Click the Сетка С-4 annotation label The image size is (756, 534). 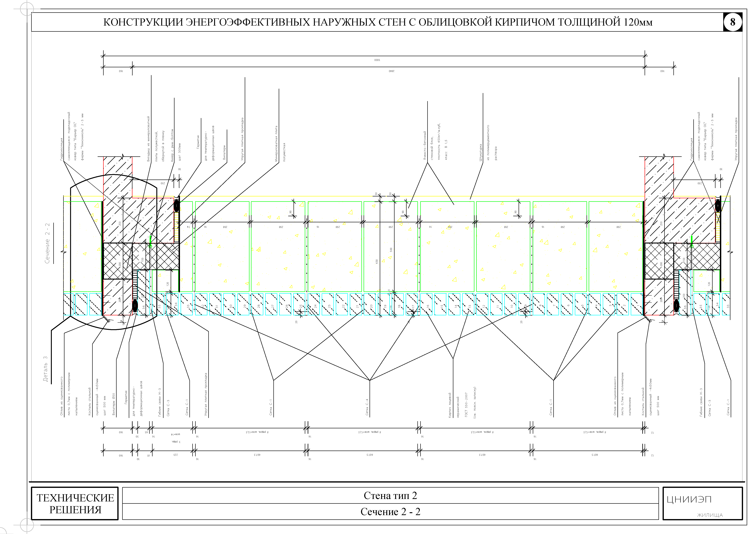coord(367,407)
